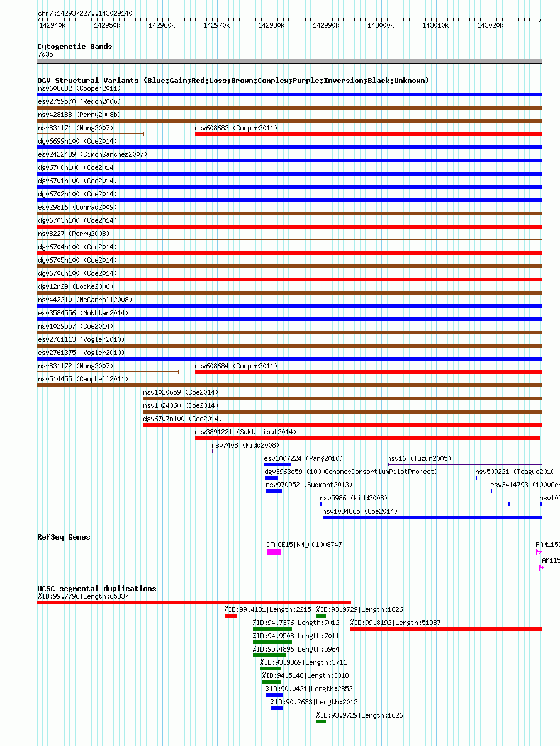Click chr7:142937227..143029140 coordinate label
Image resolution: width=560 pixels, height=746 pixels.
point(85,13)
